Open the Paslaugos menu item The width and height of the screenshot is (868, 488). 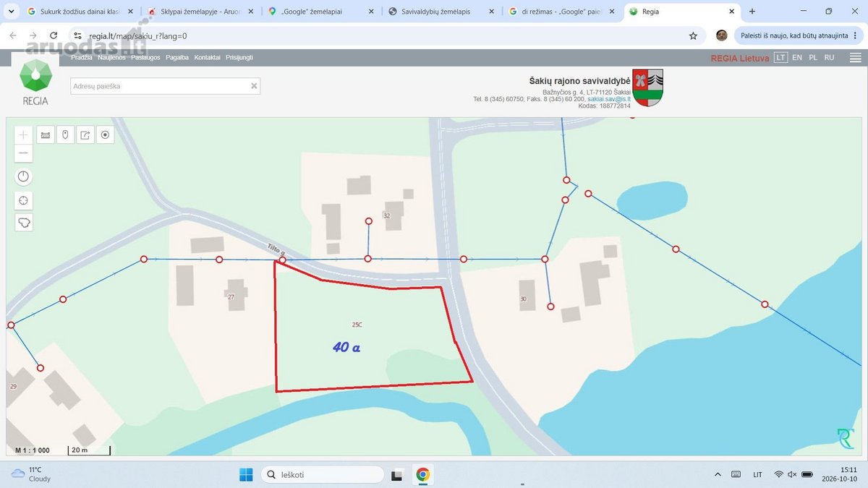[x=145, y=57]
